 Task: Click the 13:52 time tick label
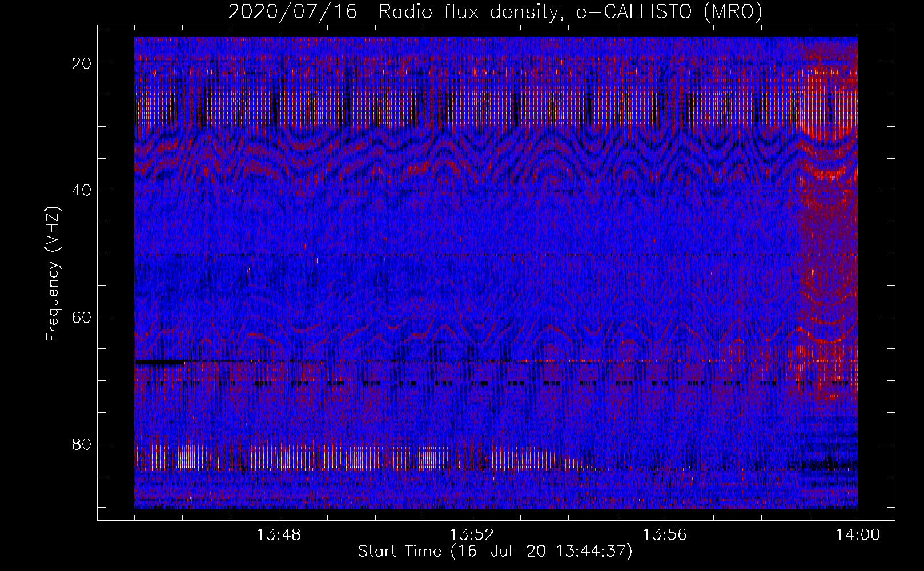[472, 535]
